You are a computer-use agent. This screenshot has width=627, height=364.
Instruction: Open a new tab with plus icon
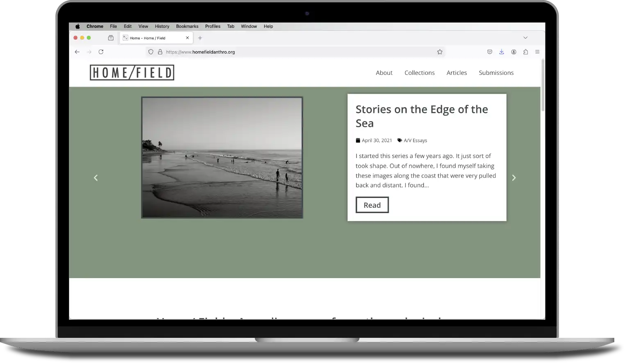pos(200,38)
